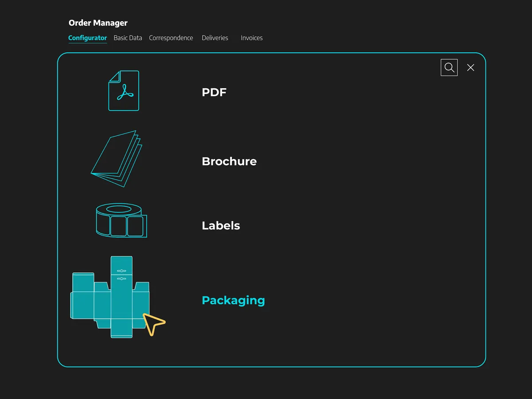Select the Brochure folded-pages icon
Viewport: 532px width, 399px height.
coord(117,159)
